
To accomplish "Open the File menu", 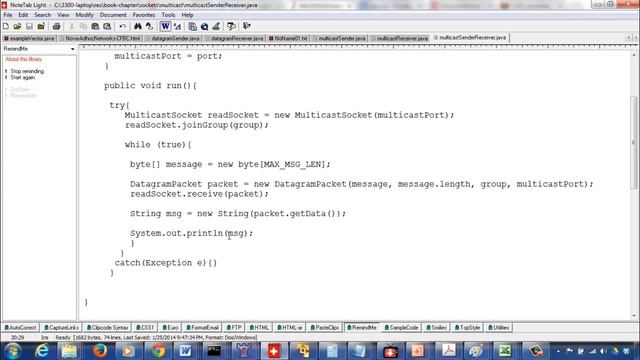I will tap(8, 15).
